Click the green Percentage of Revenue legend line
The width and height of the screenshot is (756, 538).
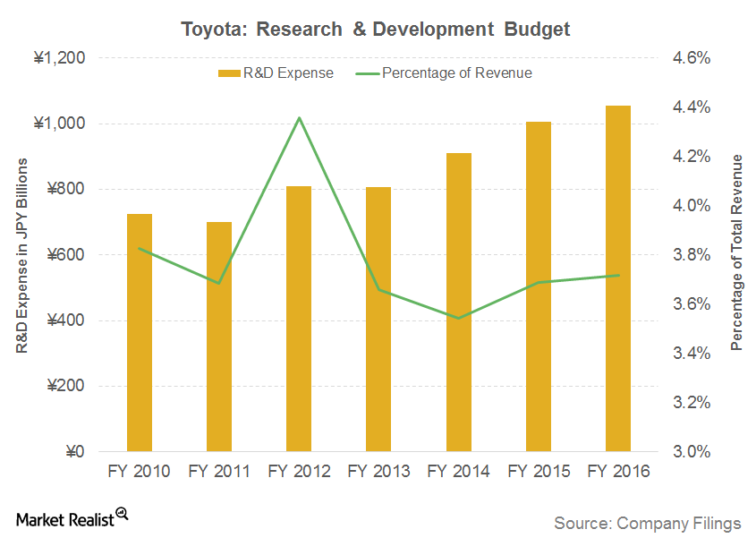368,73
